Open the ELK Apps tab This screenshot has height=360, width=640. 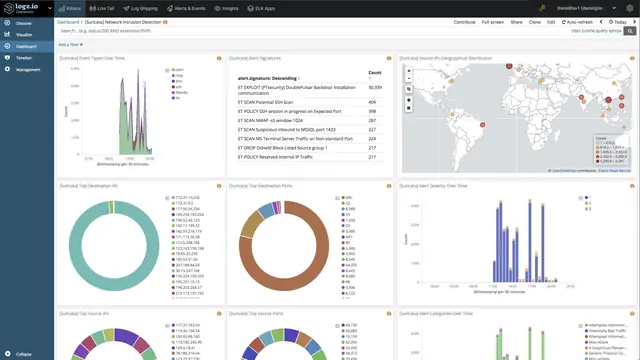click(261, 8)
